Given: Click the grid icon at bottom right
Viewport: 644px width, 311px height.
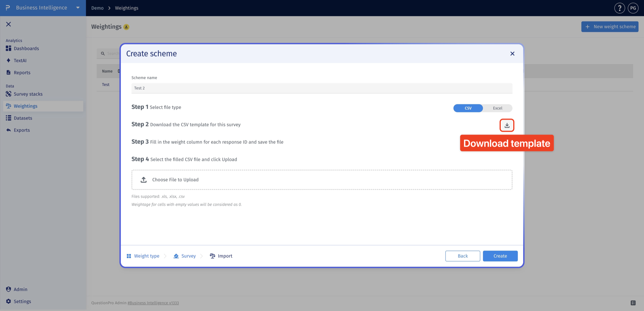Looking at the screenshot, I should click(633, 303).
